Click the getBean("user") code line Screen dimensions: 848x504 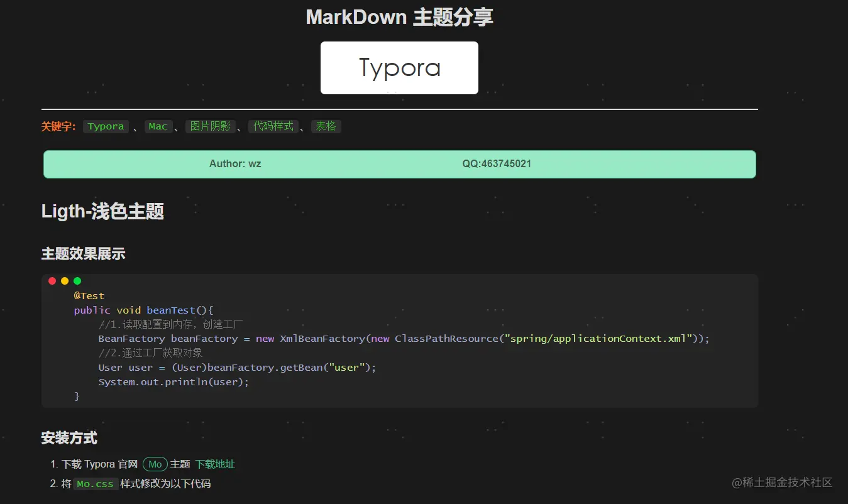(238, 368)
